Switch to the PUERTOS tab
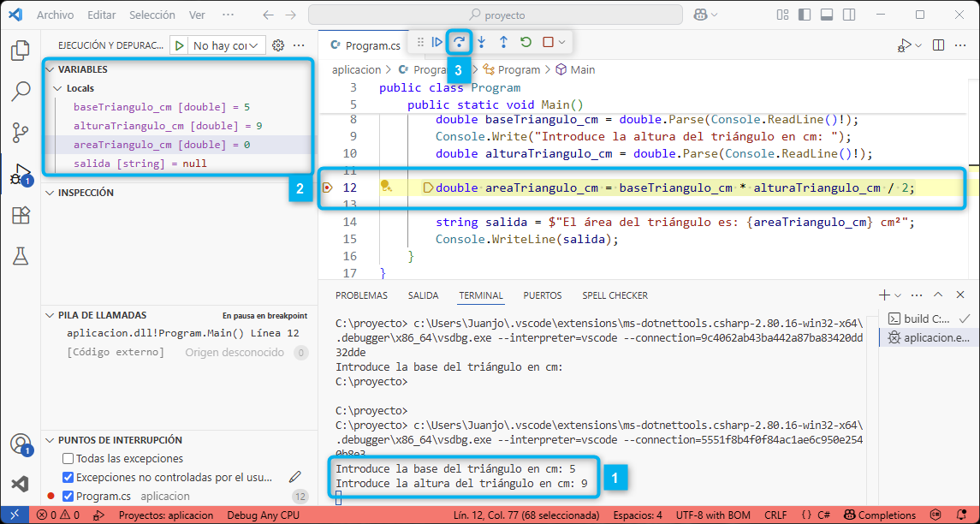The height and width of the screenshot is (524, 980). pos(543,295)
